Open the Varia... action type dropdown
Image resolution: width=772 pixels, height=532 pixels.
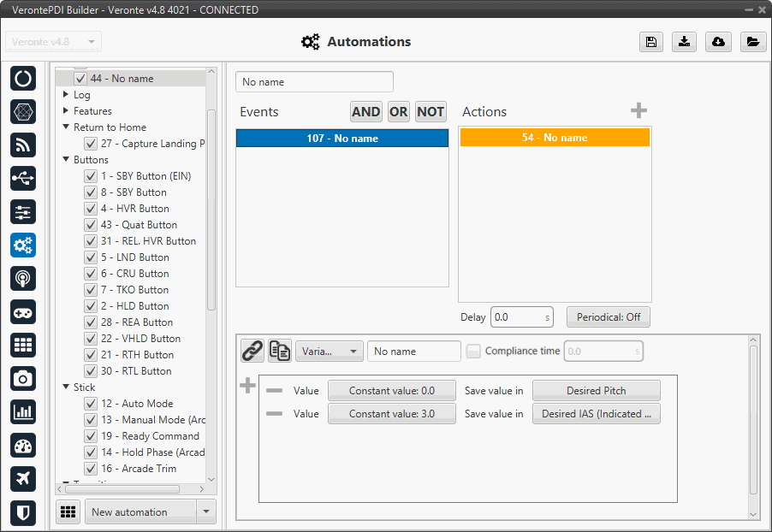(x=329, y=351)
